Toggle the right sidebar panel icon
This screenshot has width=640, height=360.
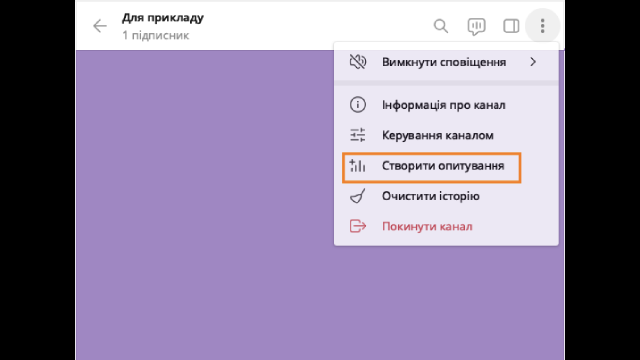(x=511, y=26)
